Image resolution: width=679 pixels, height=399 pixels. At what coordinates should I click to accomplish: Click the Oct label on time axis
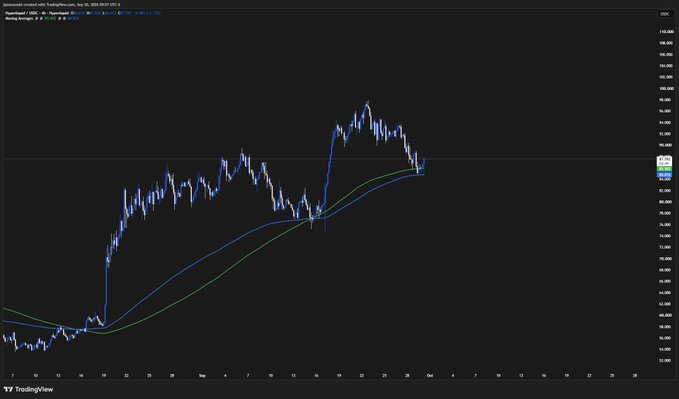[430, 376]
